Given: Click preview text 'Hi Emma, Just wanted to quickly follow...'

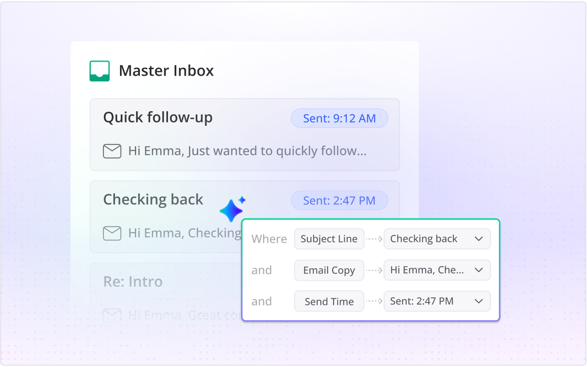Looking at the screenshot, I should coord(247,151).
